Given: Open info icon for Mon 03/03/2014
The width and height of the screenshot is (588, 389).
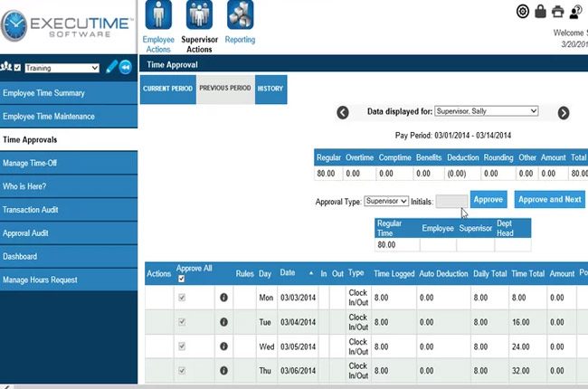Looking at the screenshot, I should pos(223,298).
